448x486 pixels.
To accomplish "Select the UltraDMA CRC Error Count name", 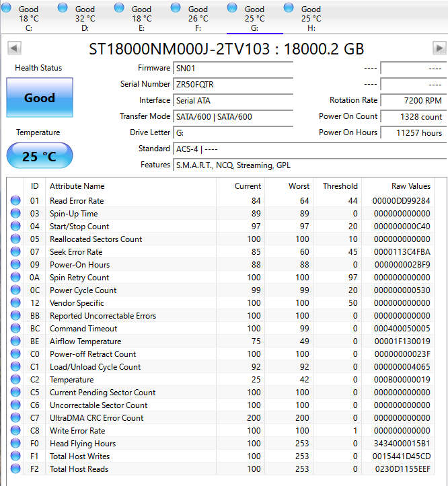I will click(96, 418).
